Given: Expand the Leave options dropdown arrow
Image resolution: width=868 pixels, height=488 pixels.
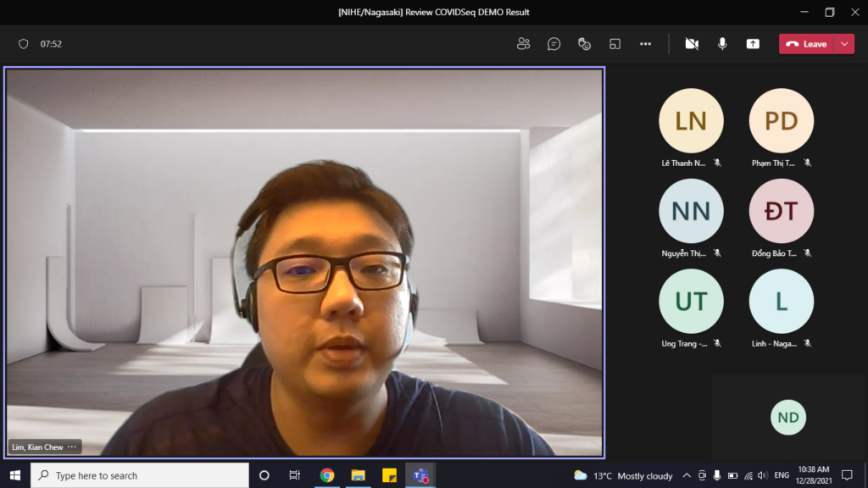Looking at the screenshot, I should pos(844,44).
